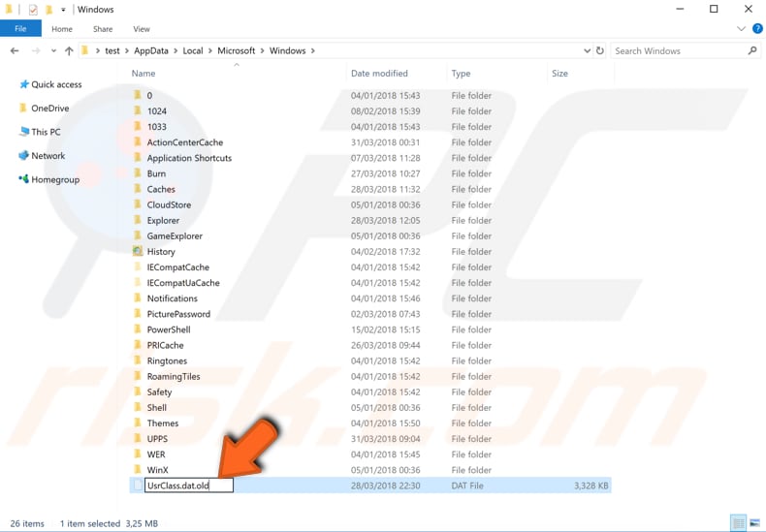Switch to the View tab
The image size is (766, 532).
(142, 29)
